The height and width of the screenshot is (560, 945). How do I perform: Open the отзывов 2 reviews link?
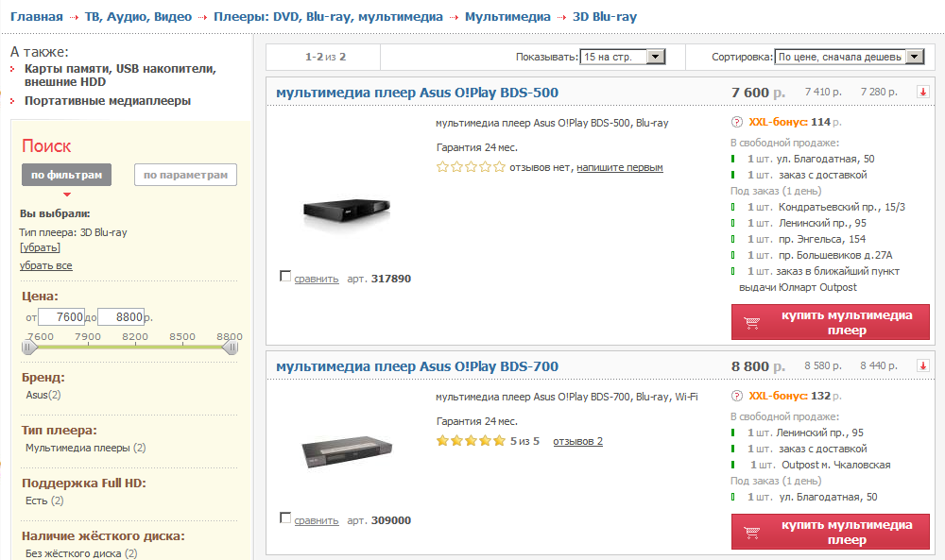(577, 441)
